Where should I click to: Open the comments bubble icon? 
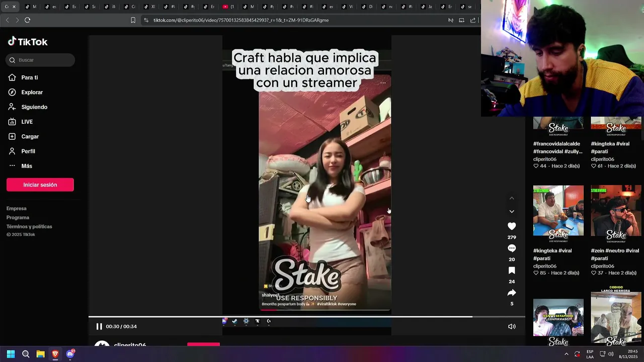coord(512,248)
